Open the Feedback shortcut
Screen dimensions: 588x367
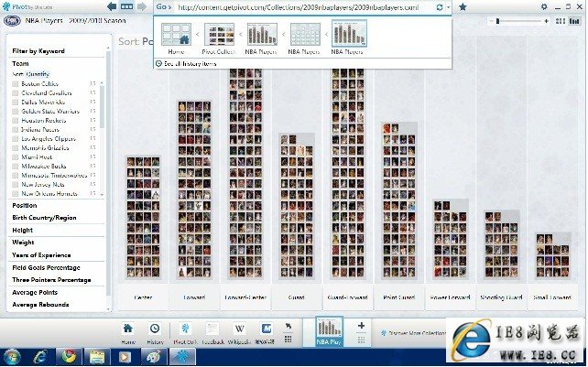click(212, 333)
